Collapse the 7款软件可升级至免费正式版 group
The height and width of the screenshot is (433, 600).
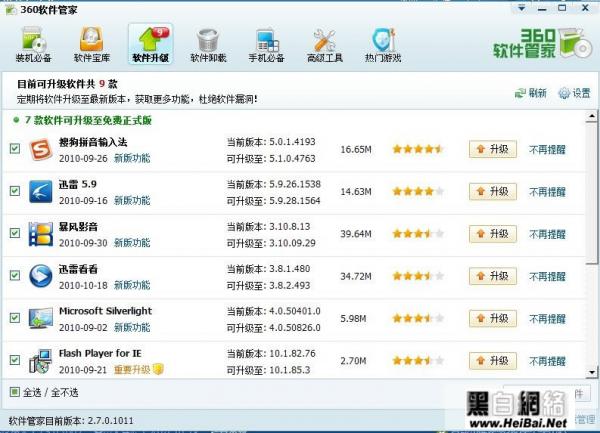[17, 120]
